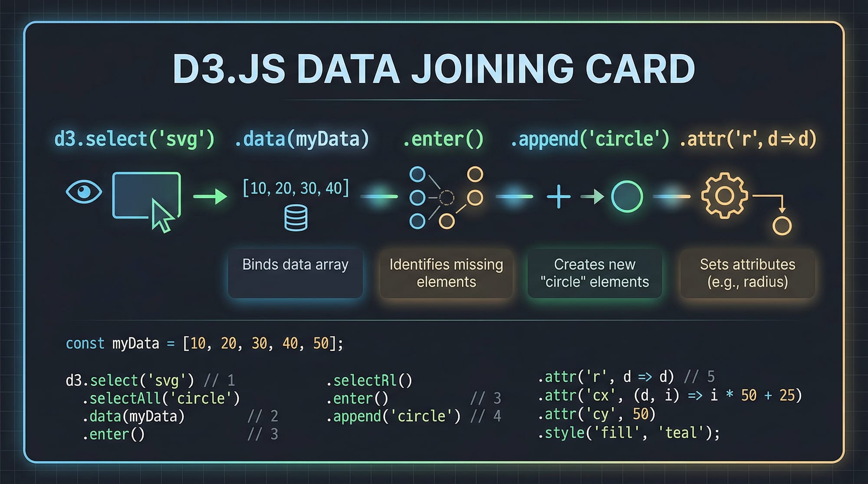868x484 pixels.
Task: Select the "Identifies missing elements" box
Action: click(446, 273)
